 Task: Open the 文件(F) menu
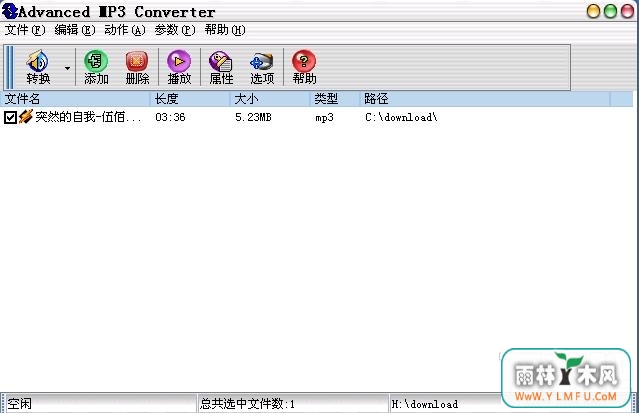click(24, 30)
